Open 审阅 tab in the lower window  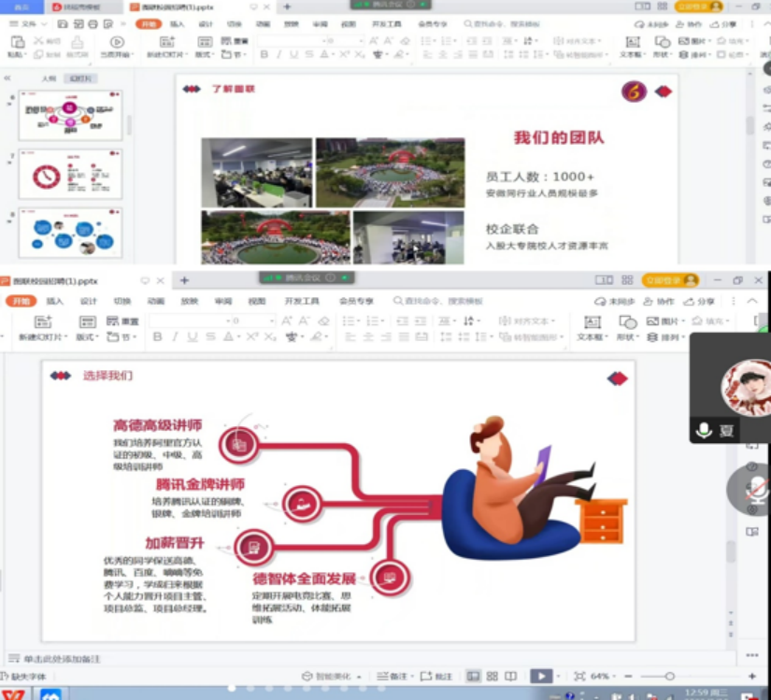click(x=223, y=301)
